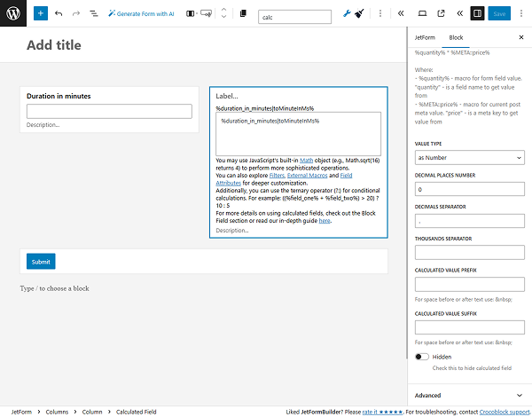Screen dimensions: 532x417
Task: Close the settings sidebar with X
Action: pos(520,38)
